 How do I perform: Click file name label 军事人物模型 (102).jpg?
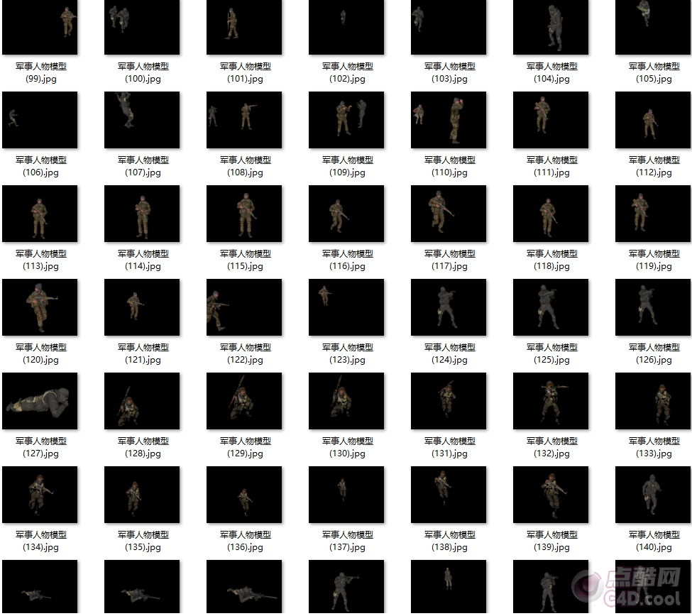(348, 73)
